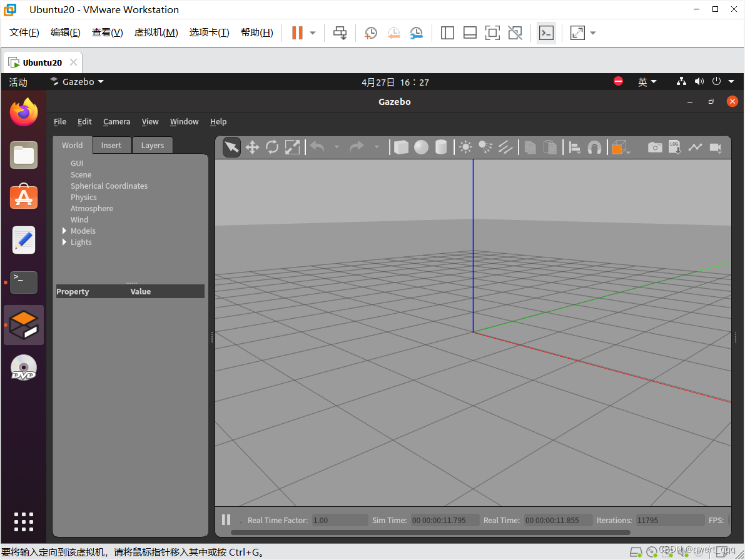Click the Real Time Factor field
Viewport: 745px width, 560px height.
click(340, 520)
